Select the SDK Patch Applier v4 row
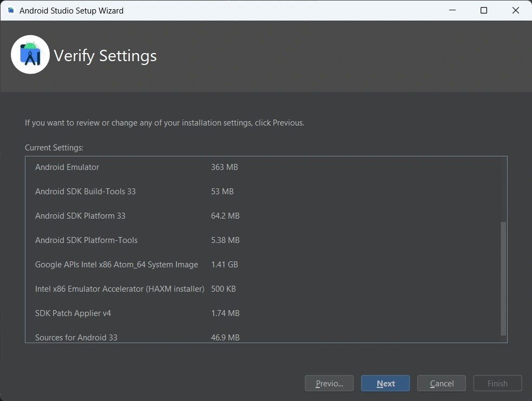 click(73, 313)
